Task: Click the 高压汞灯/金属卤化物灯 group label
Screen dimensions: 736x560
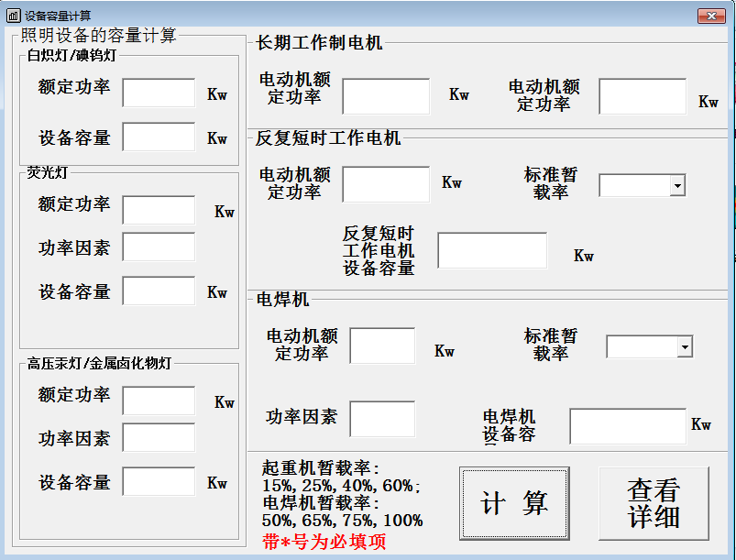Action: click(99, 363)
